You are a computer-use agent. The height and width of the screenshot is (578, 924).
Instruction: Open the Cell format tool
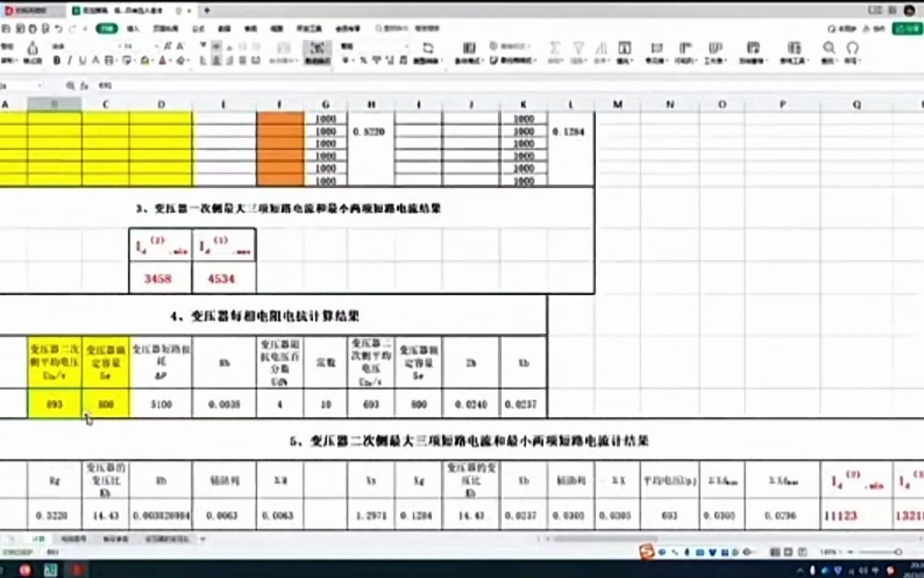[656, 52]
